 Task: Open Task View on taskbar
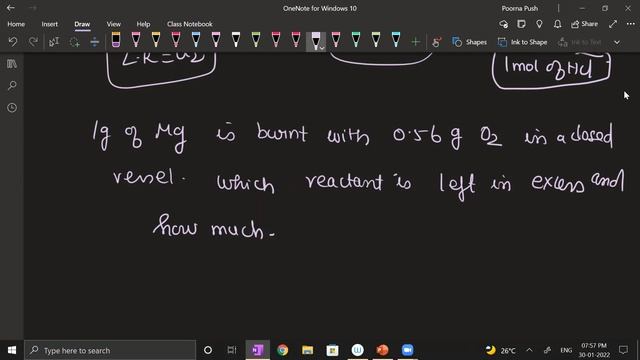coord(232,350)
